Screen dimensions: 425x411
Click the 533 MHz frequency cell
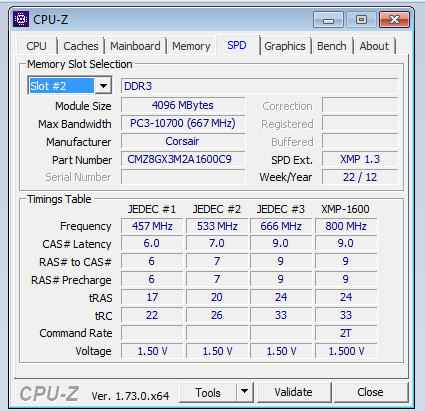(217, 226)
